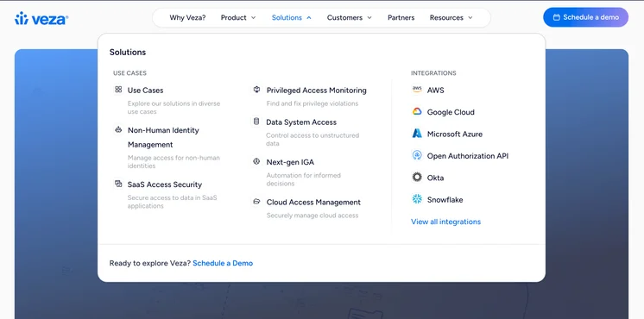Click the AWS logo icon
644x319 pixels.
pyautogui.click(x=417, y=90)
